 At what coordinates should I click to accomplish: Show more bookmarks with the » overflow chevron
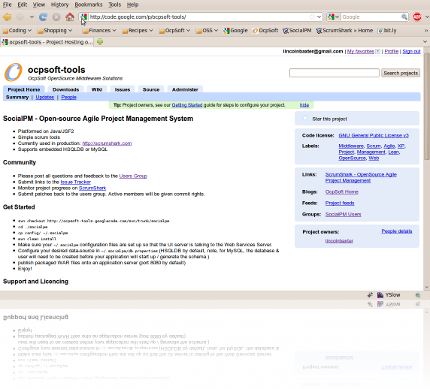426,30
